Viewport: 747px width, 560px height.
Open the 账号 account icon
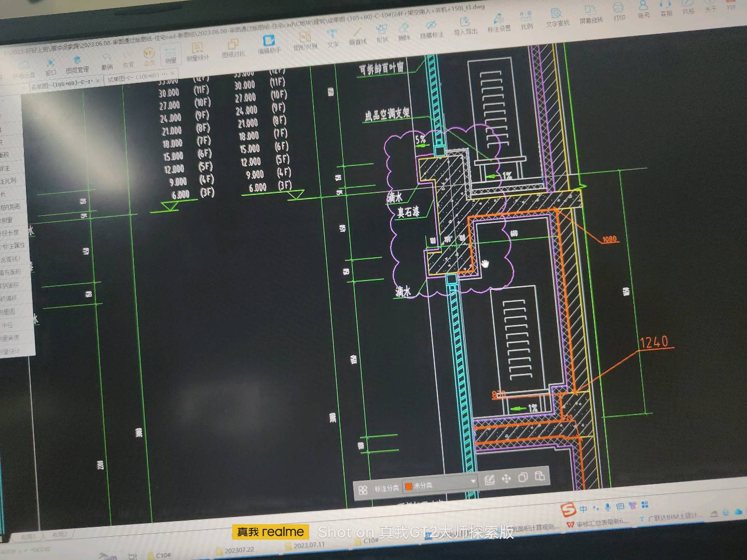pos(643,10)
